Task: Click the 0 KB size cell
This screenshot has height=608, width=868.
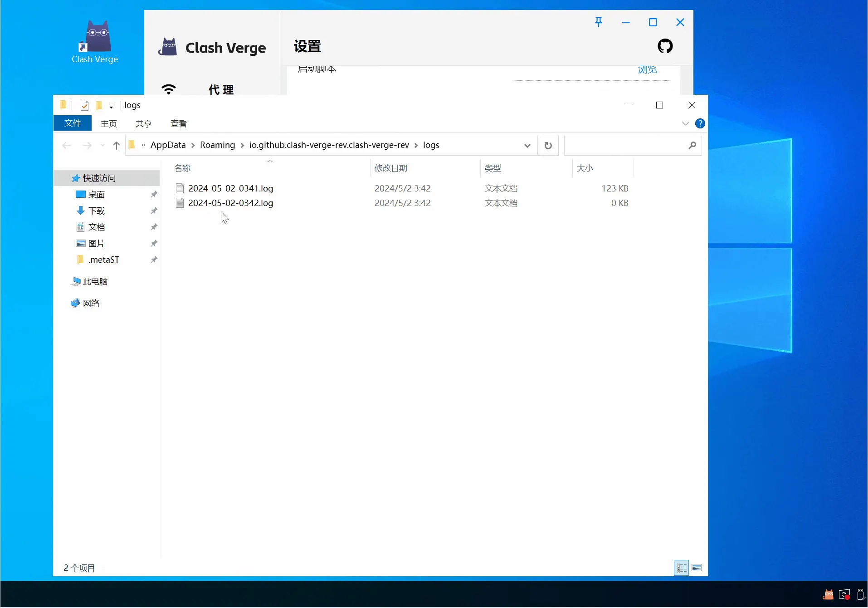Action: pyautogui.click(x=619, y=203)
